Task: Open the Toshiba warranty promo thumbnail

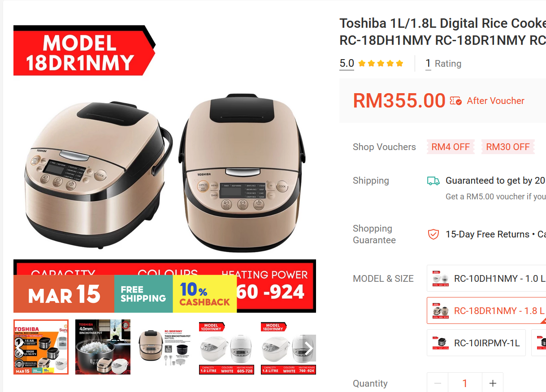Action: [41, 347]
